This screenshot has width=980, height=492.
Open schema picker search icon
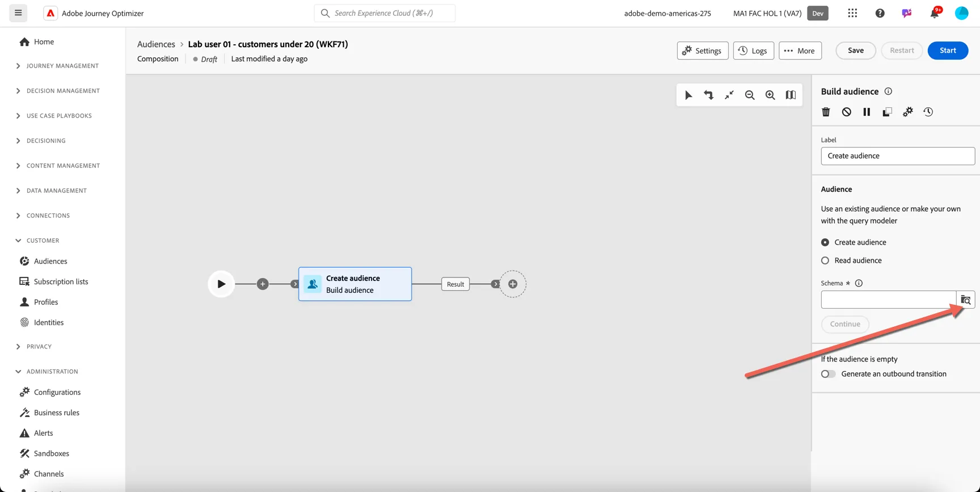965,300
